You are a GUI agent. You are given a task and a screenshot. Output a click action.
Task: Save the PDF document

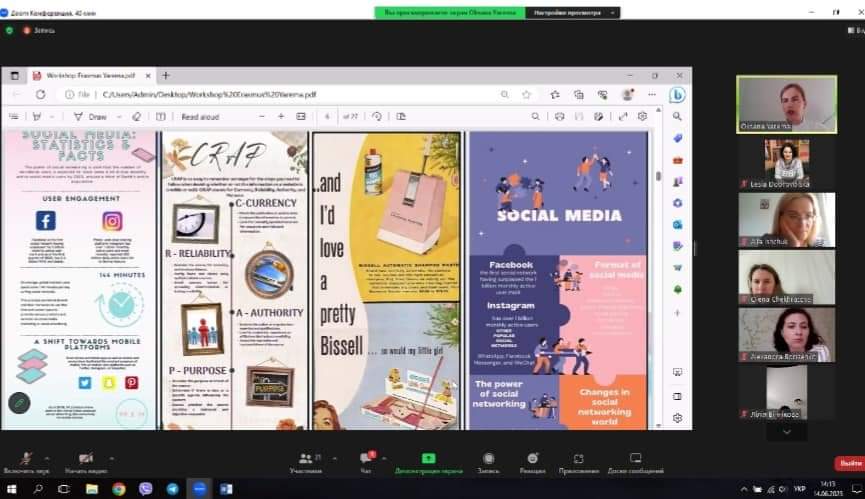click(x=579, y=116)
